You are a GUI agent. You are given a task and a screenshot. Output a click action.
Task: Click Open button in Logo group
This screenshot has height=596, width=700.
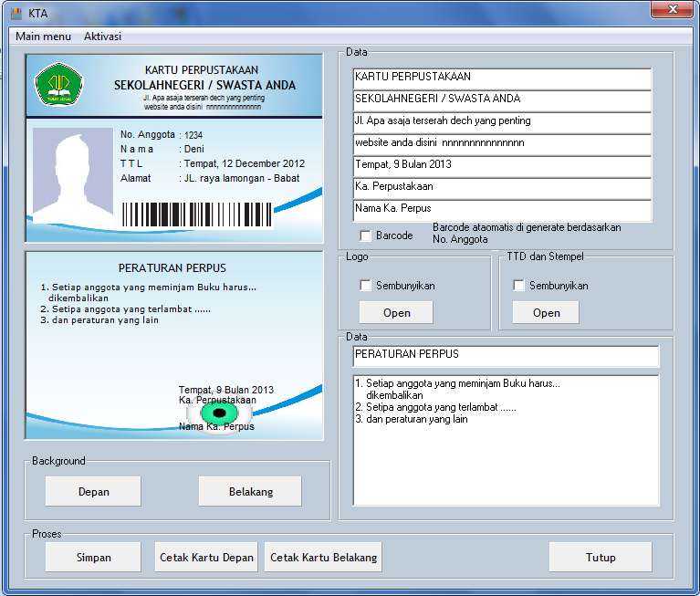[396, 312]
